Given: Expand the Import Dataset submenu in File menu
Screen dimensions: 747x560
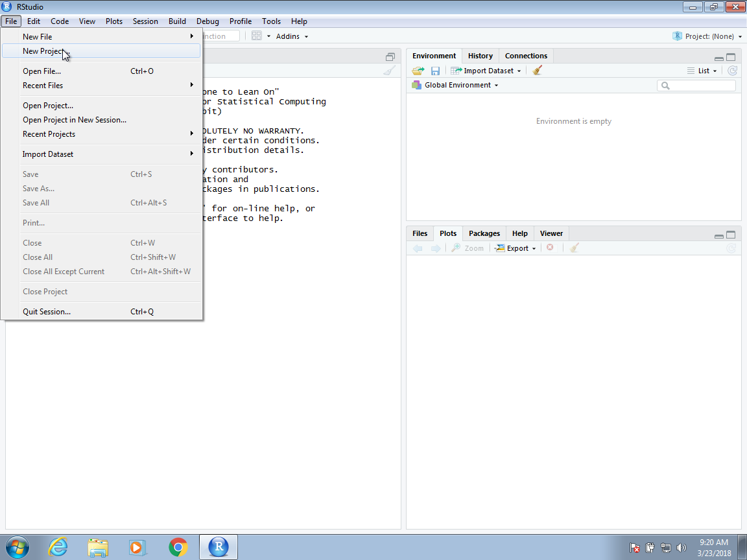Looking at the screenshot, I should coord(101,154).
